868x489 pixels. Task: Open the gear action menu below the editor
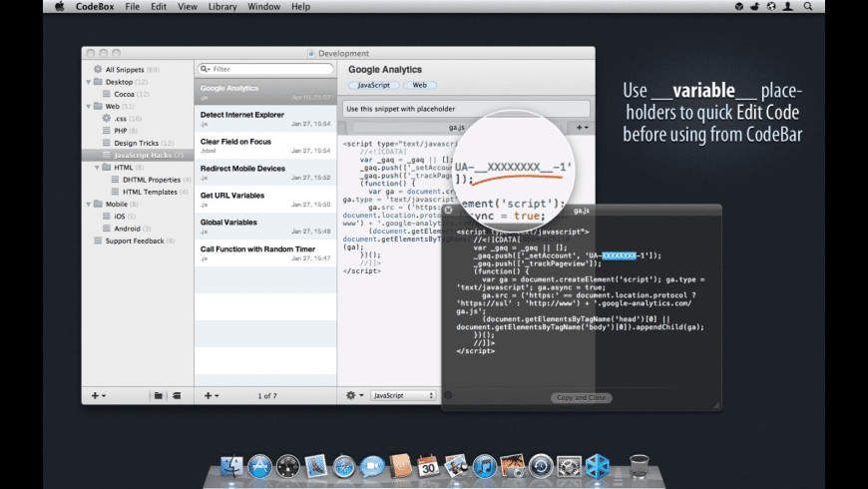(x=353, y=395)
